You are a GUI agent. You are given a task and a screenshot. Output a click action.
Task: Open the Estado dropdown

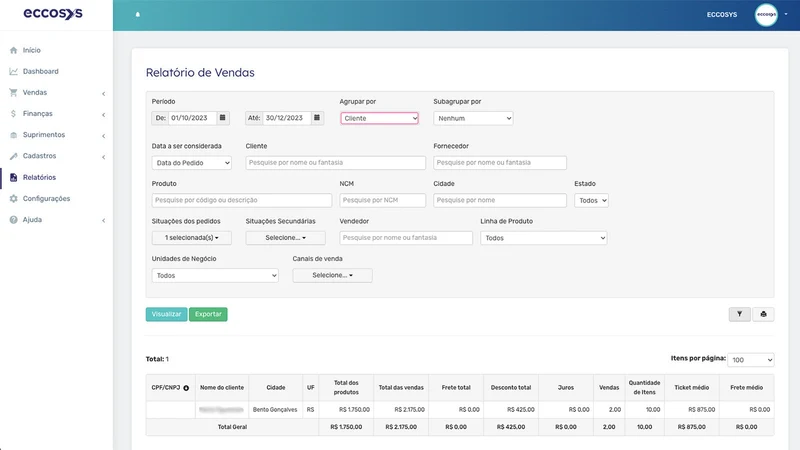tap(591, 201)
